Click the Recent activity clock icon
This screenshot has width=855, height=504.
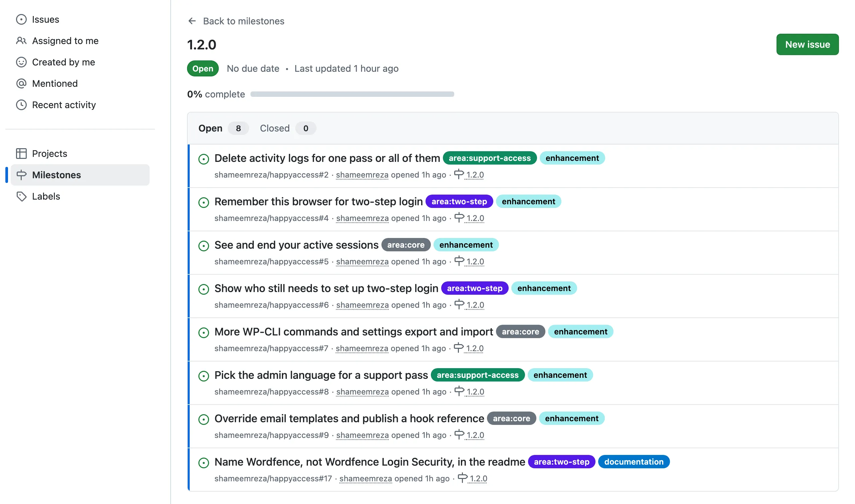(x=21, y=105)
